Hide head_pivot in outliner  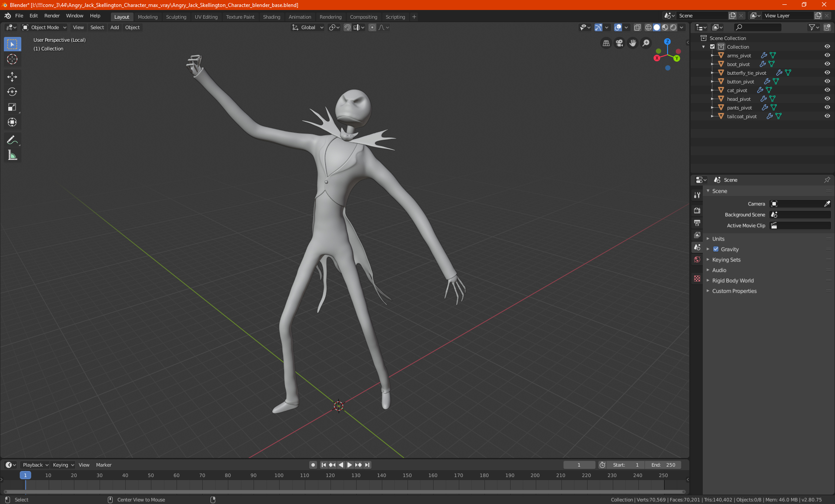827,99
